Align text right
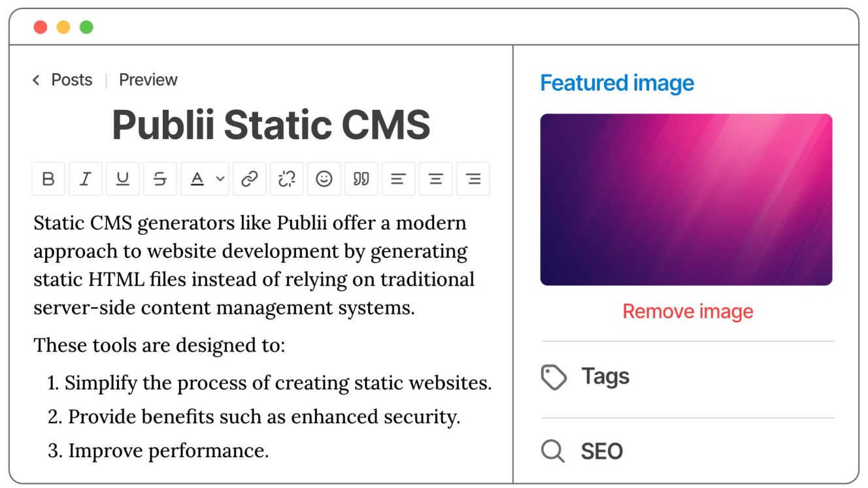The width and height of the screenshot is (868, 488). 473,179
